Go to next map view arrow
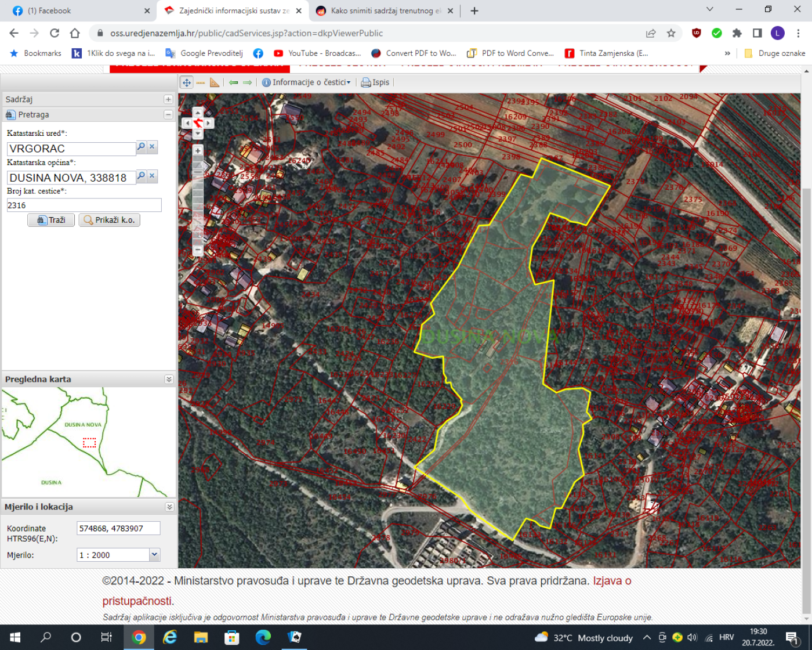 click(x=248, y=82)
